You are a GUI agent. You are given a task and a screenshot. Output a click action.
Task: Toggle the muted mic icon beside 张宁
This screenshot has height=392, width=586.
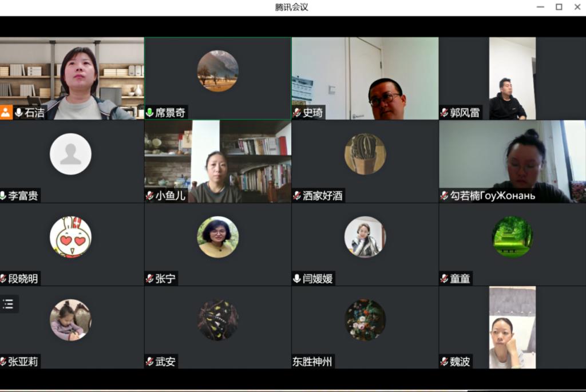click(150, 279)
